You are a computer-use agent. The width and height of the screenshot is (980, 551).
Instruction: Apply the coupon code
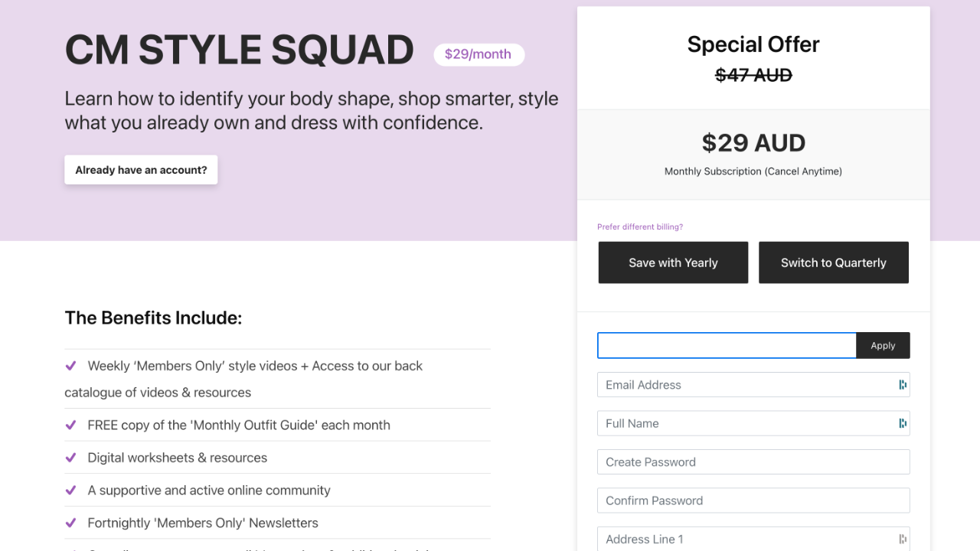coord(883,346)
